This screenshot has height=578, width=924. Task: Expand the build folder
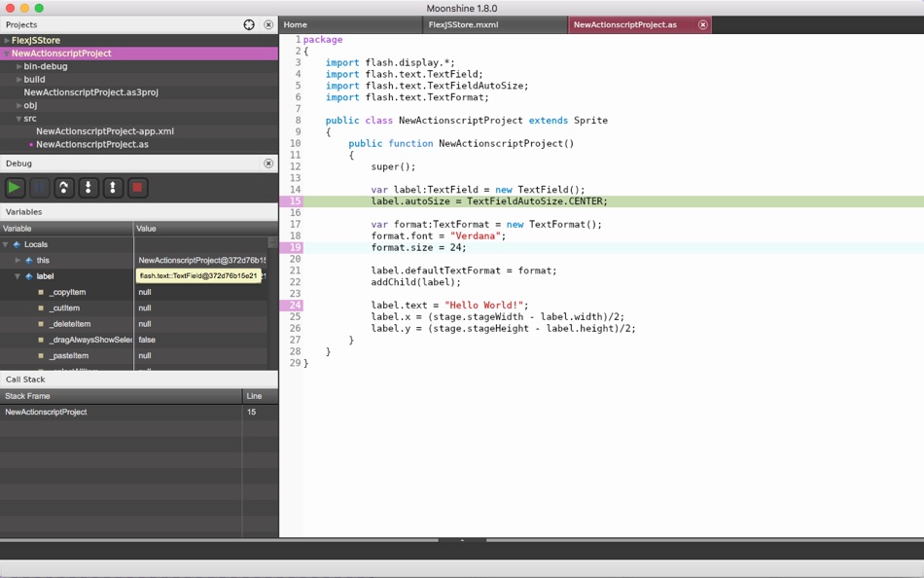click(x=18, y=79)
